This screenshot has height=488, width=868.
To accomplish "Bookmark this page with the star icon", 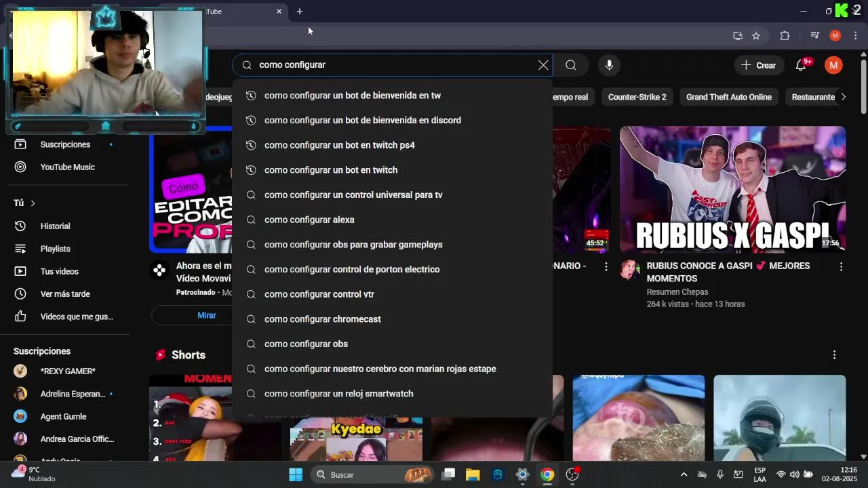I will 756,36.
